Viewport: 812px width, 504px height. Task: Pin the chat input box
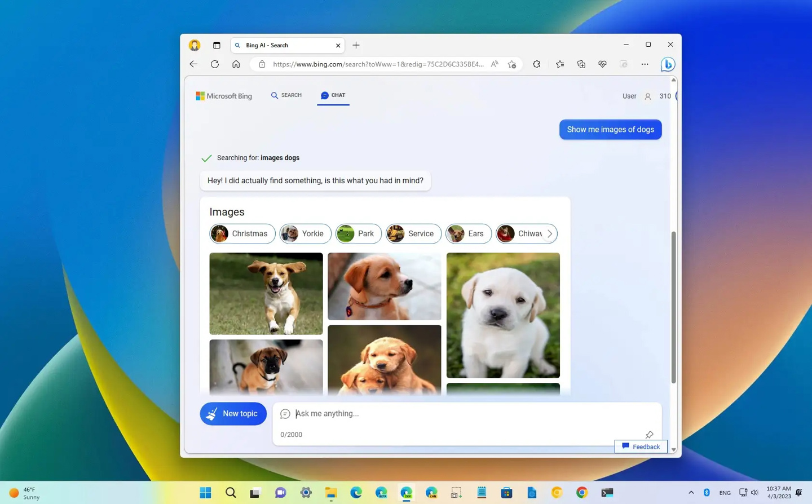[649, 435]
